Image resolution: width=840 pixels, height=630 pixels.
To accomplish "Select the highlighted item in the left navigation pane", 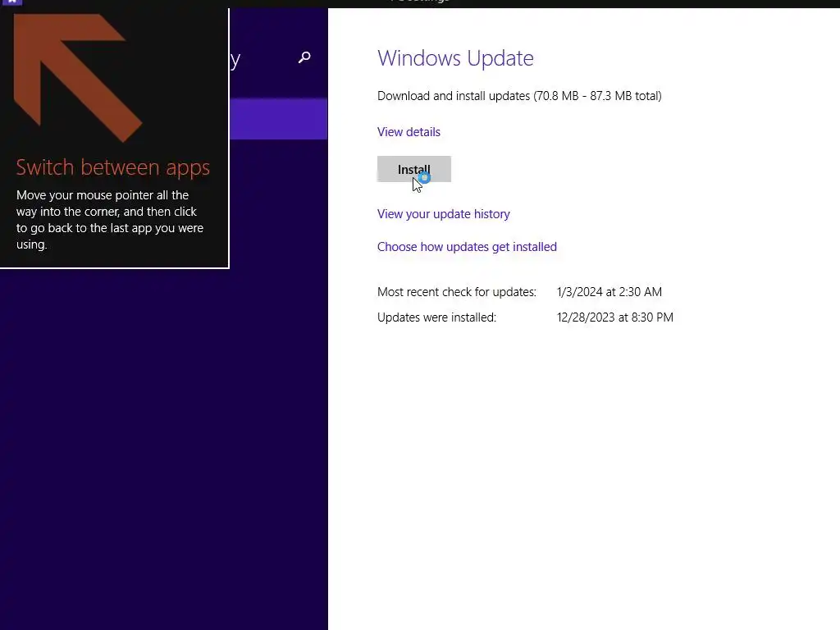I will tap(279, 119).
